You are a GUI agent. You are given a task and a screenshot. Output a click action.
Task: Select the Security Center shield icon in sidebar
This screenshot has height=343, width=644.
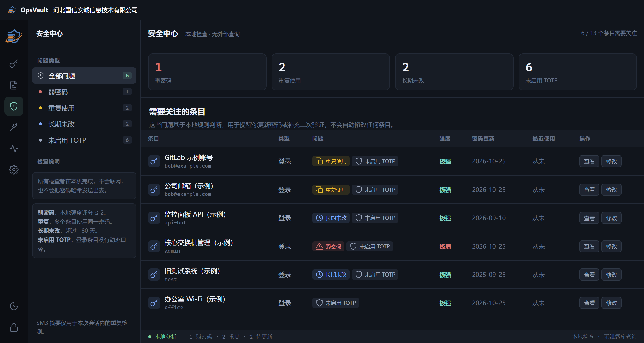coord(14,106)
